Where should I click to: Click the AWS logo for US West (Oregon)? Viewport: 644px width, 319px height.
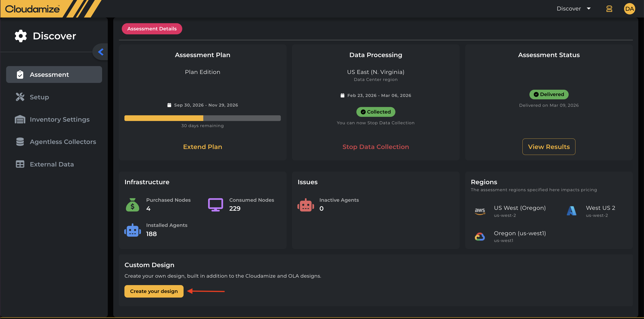tap(480, 211)
